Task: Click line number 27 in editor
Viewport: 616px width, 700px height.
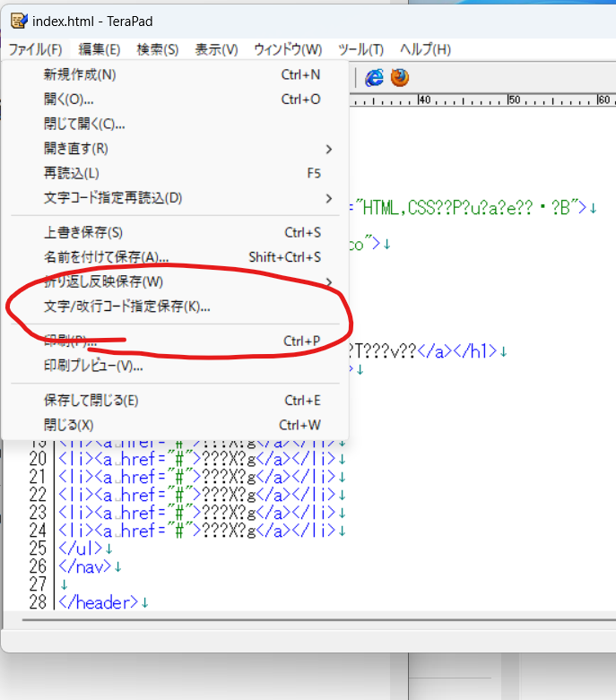Action: click(38, 584)
